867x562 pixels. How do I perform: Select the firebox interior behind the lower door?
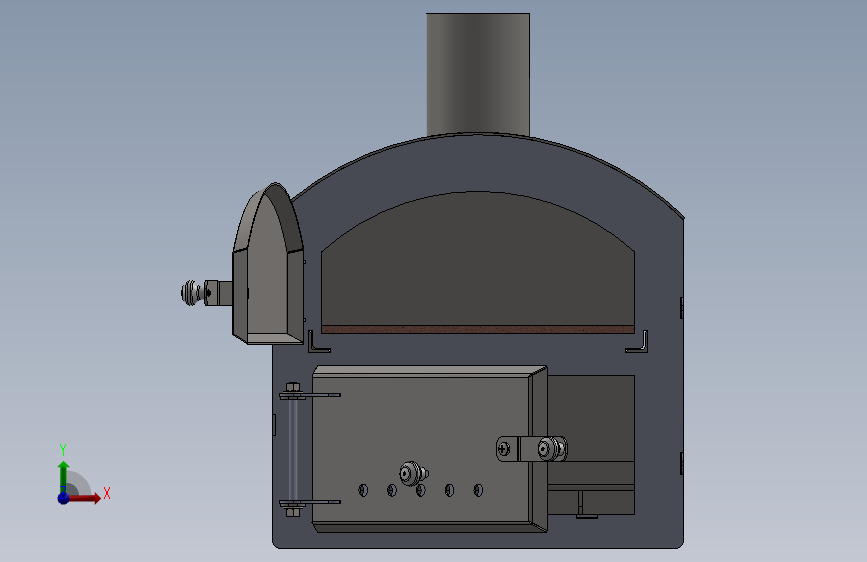click(591, 418)
